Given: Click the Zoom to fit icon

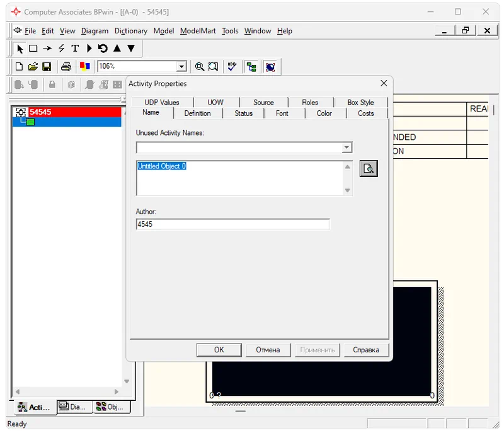Looking at the screenshot, I should [213, 67].
